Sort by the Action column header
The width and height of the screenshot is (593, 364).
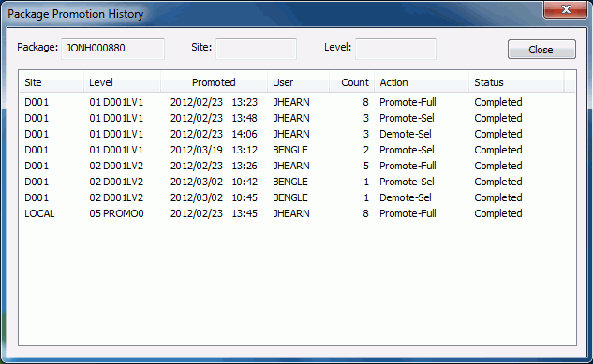tap(422, 82)
